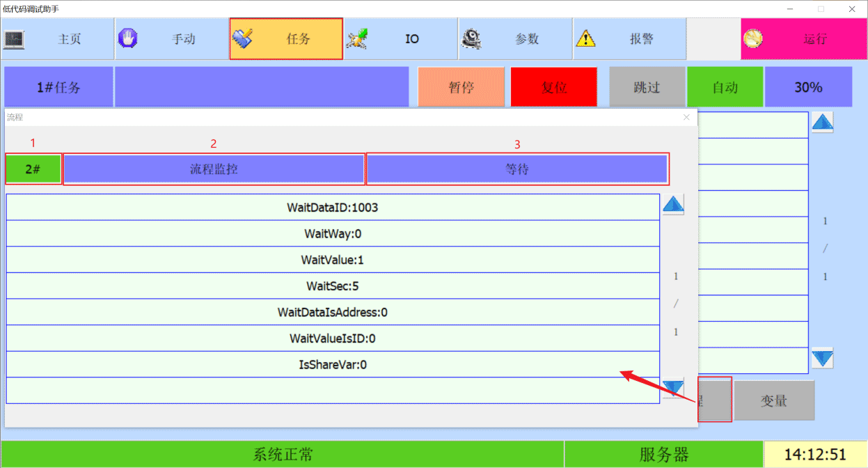Click the clock icon on 运行 button
Viewport: 868px width, 468px height.
[753, 39]
